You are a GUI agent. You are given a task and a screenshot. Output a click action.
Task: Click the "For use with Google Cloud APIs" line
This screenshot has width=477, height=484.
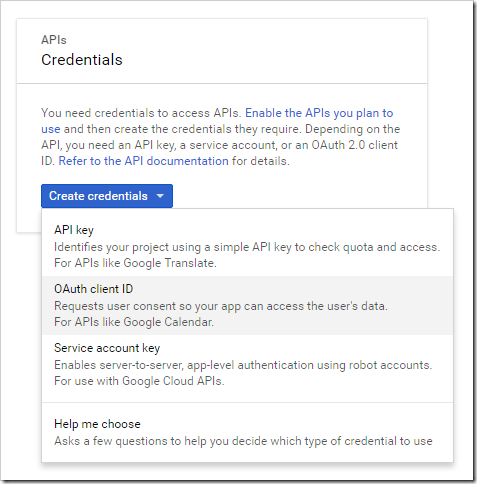click(x=139, y=381)
